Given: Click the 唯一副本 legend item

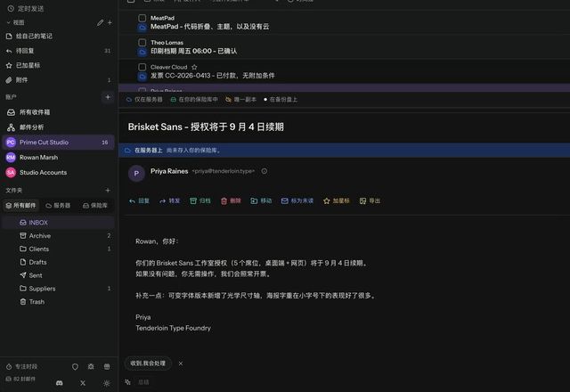Looking at the screenshot, I should [240, 99].
